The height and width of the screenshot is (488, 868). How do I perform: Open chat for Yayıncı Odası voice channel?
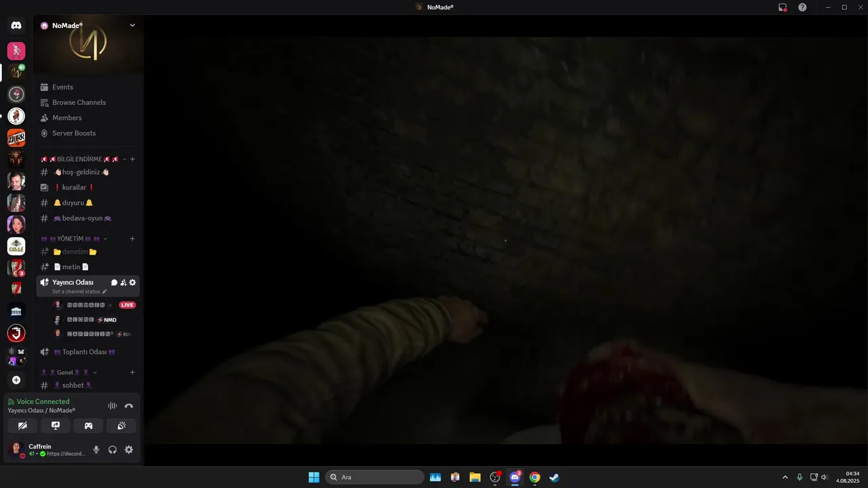[x=114, y=283]
